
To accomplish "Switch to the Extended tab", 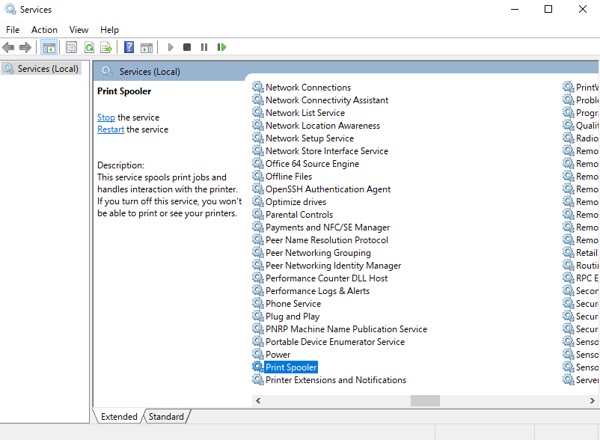I will (119, 416).
